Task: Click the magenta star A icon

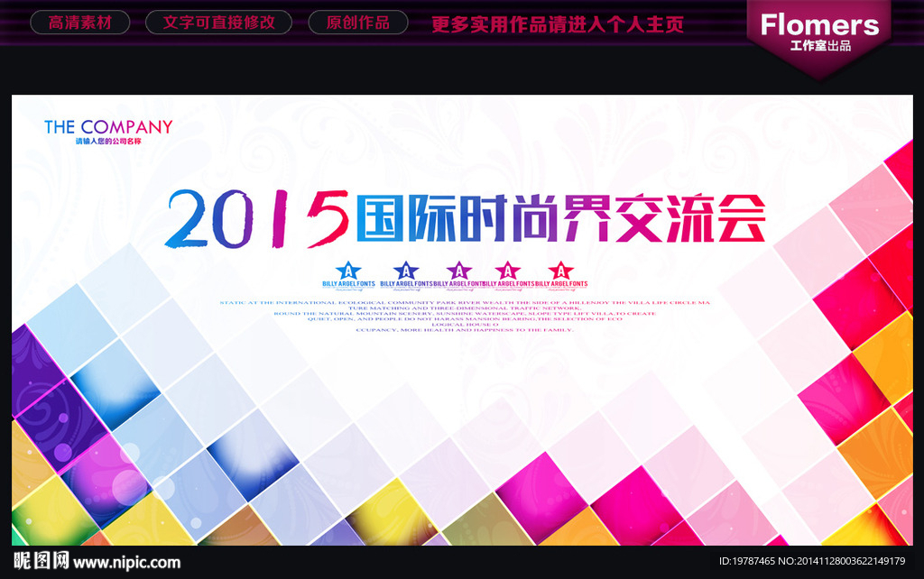Action: click(x=508, y=271)
